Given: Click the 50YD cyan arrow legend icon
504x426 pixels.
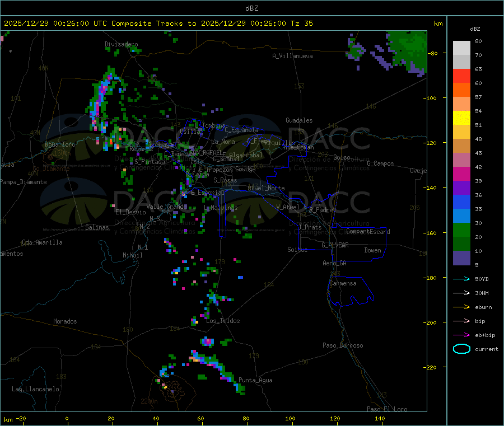Looking at the screenshot, I should pos(461,279).
